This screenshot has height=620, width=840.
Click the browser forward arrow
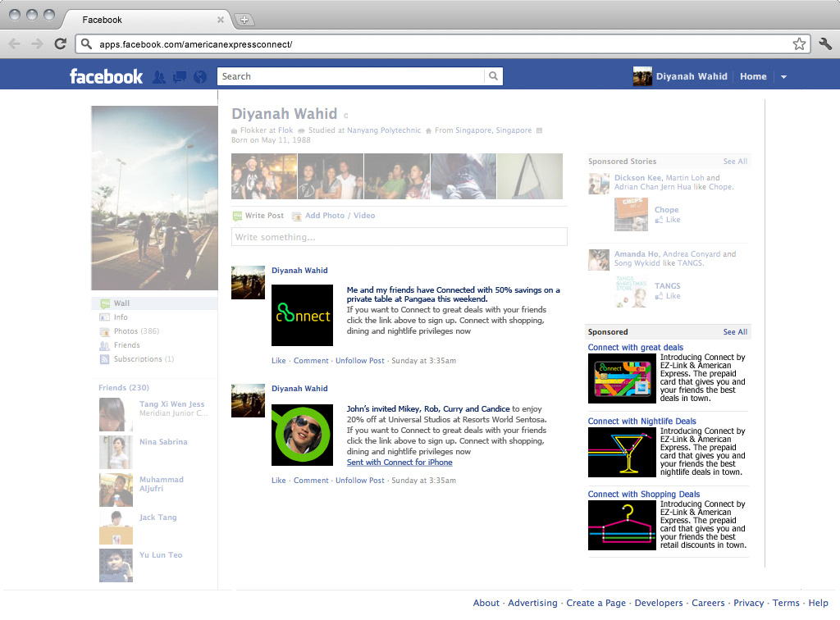click(37, 44)
